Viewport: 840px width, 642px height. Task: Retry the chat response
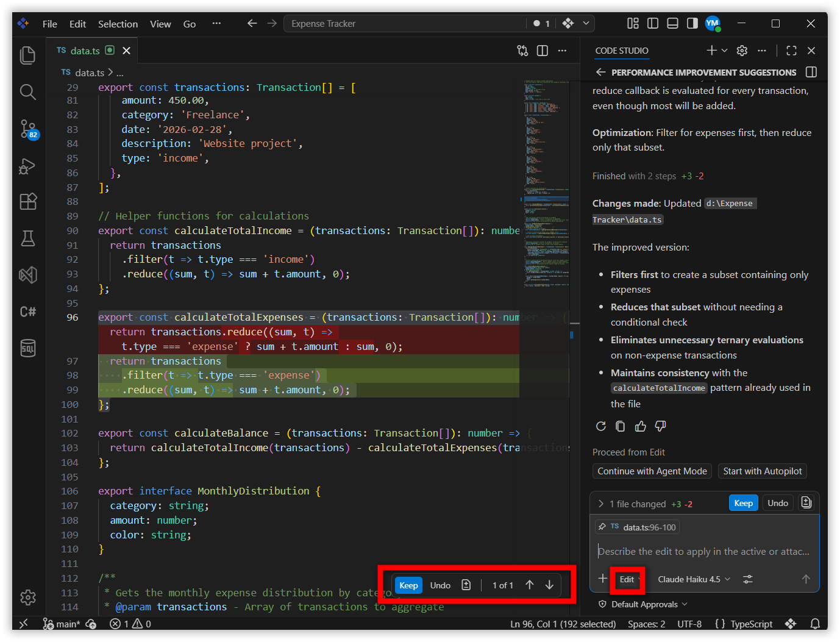click(x=601, y=426)
